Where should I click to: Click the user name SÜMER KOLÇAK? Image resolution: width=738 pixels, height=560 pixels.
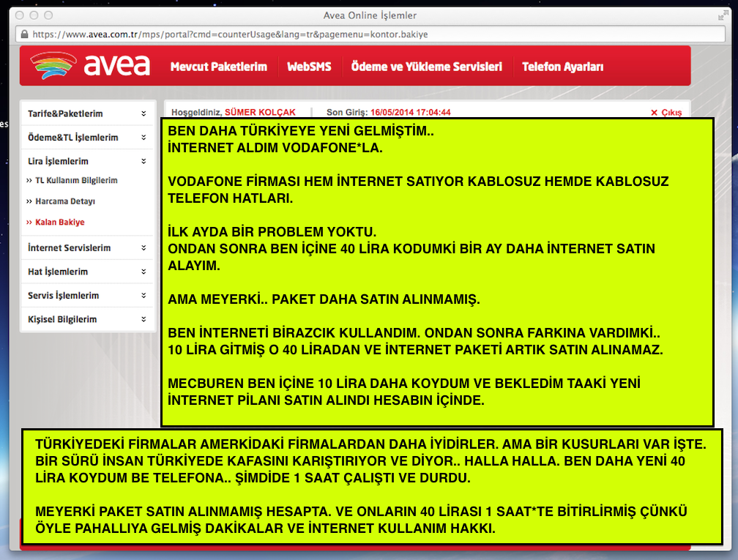(261, 113)
